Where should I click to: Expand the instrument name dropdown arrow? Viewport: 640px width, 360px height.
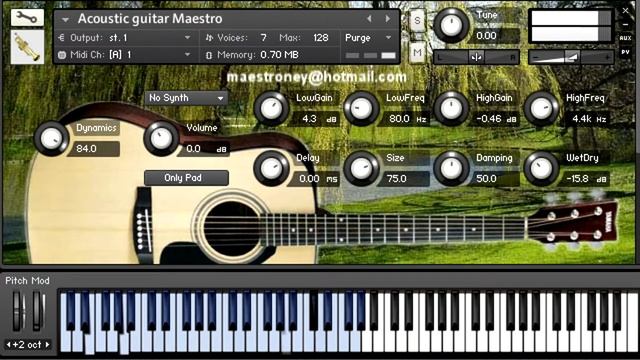pyautogui.click(x=65, y=19)
